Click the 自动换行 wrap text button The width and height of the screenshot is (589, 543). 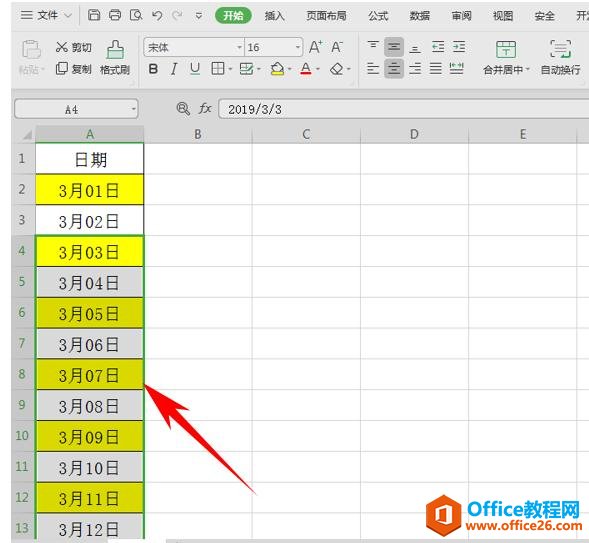[x=560, y=57]
